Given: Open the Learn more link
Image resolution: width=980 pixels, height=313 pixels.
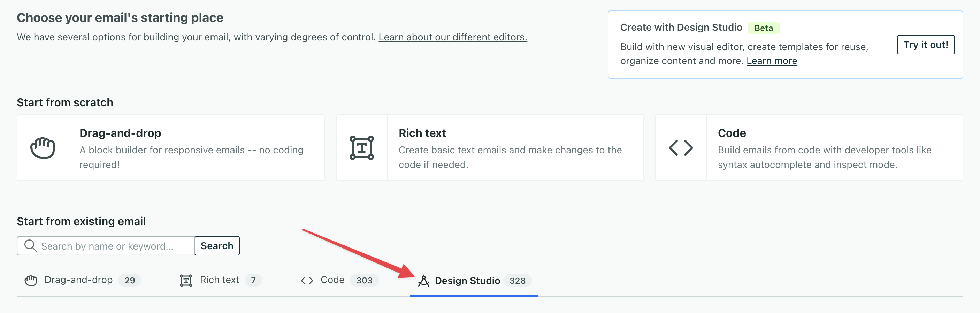Looking at the screenshot, I should (x=772, y=61).
